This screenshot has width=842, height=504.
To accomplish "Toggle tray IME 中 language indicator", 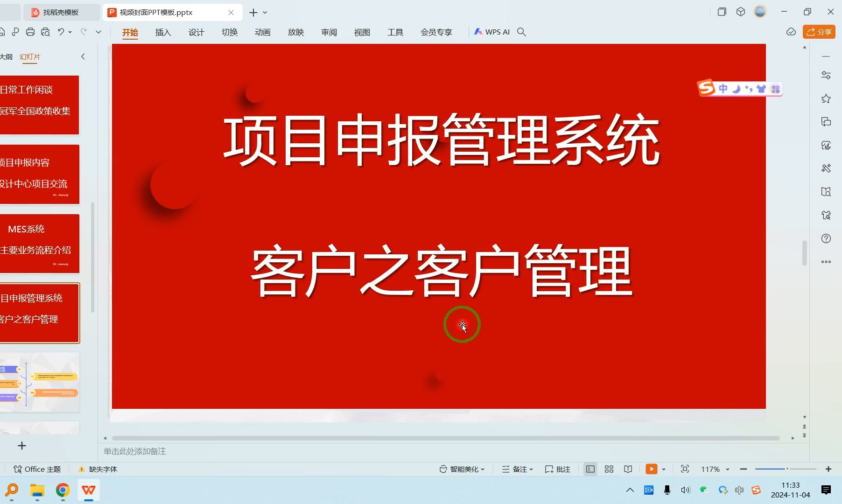I will point(739,490).
